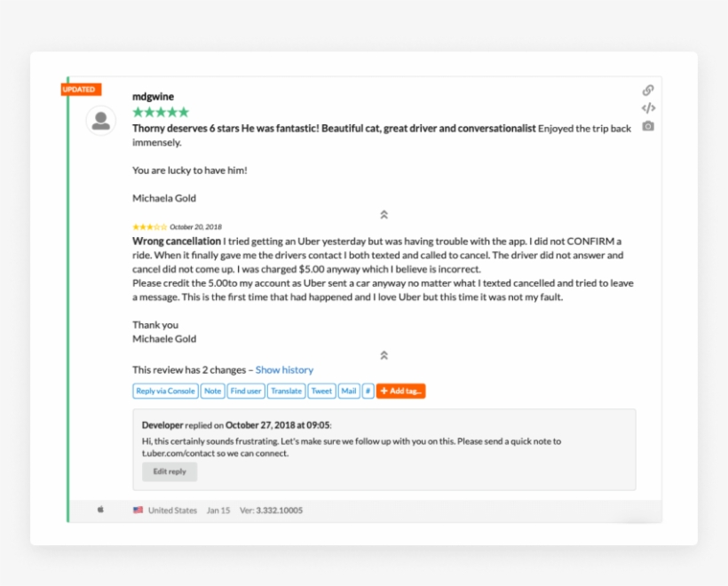Translate this review

pyautogui.click(x=286, y=391)
